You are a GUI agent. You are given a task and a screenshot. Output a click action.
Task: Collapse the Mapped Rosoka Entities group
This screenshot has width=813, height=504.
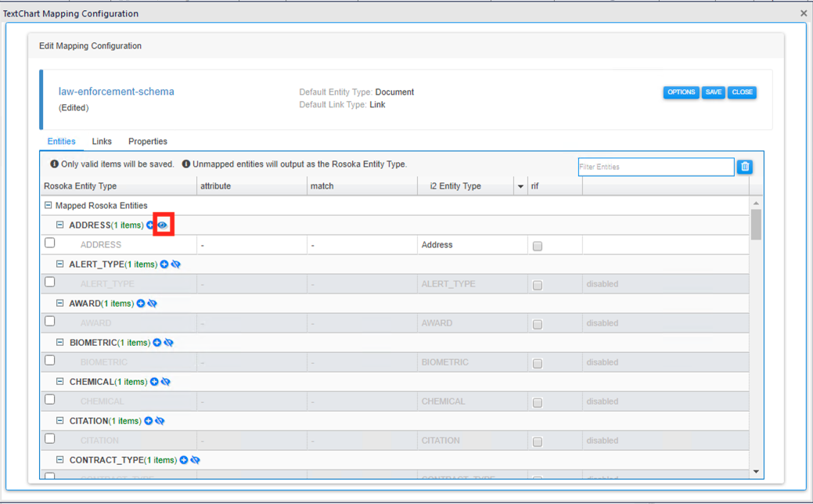49,205
